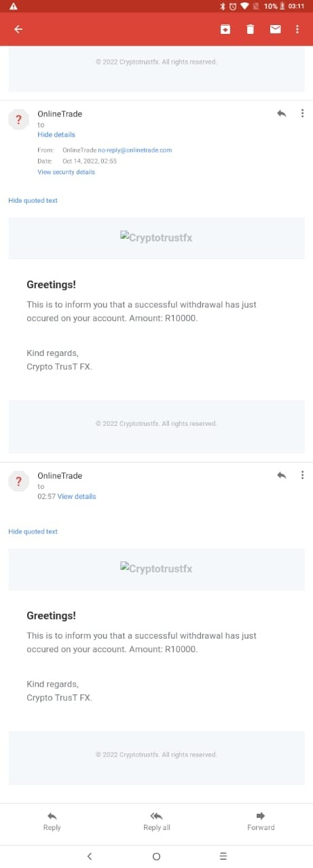Delete the email with trash icon
313x868 pixels.
pos(250,29)
